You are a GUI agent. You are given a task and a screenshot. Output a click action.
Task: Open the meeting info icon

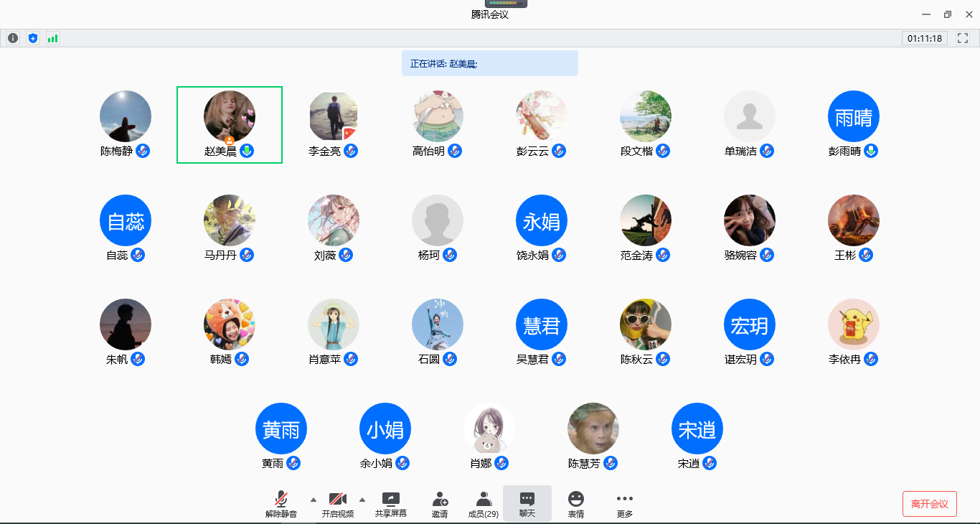[12, 38]
